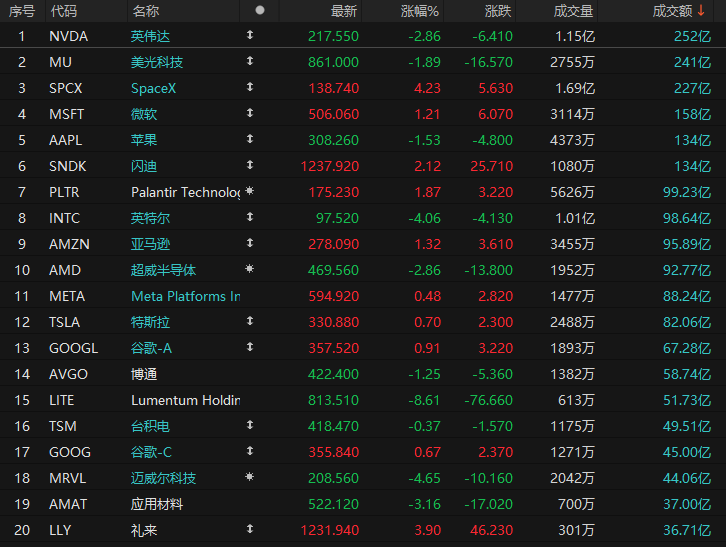
Task: Click the 涨跌 column header
Action: pos(498,11)
